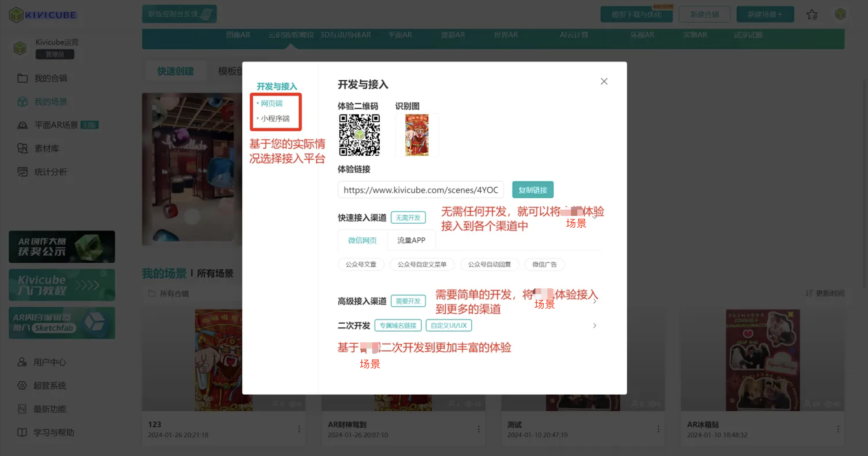
Task: Click the 体验链接 URL input field
Action: pyautogui.click(x=420, y=190)
